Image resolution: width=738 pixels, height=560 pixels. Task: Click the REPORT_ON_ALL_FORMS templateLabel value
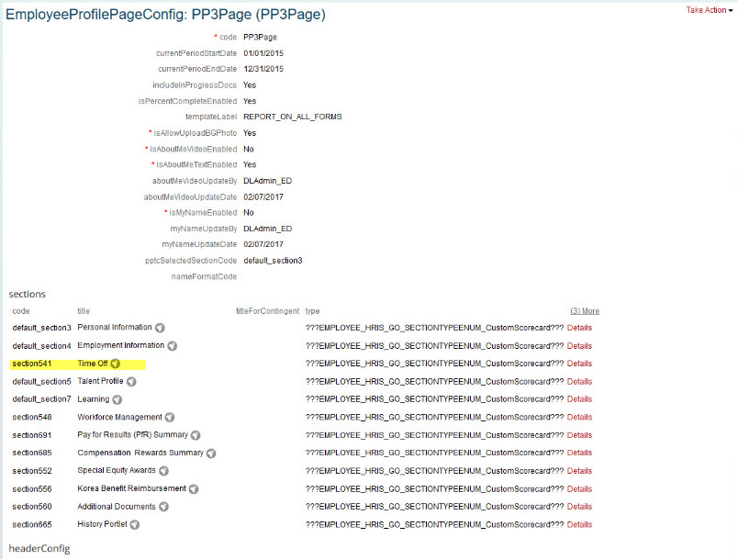point(292,117)
